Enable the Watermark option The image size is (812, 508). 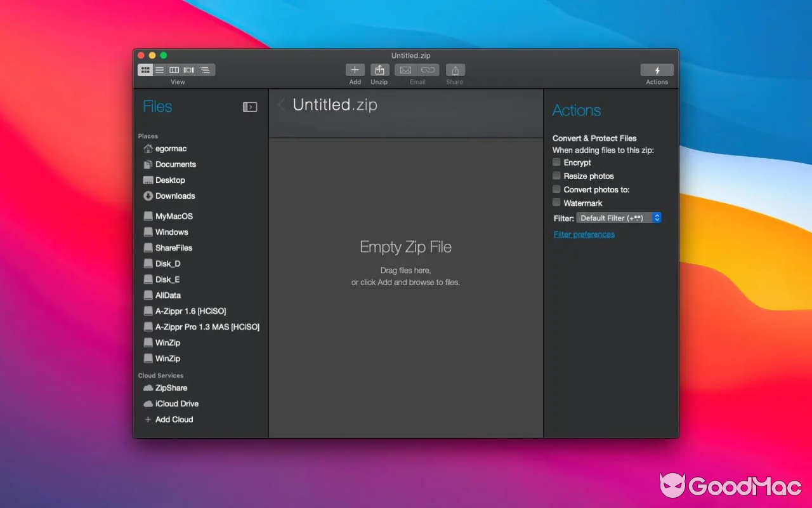[556, 203]
